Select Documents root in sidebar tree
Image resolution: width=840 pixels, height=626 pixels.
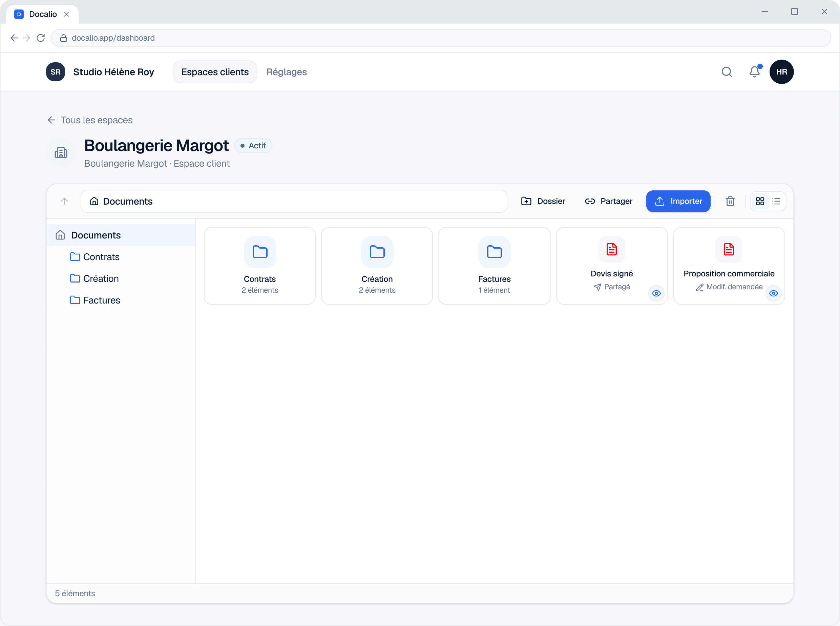(121, 235)
